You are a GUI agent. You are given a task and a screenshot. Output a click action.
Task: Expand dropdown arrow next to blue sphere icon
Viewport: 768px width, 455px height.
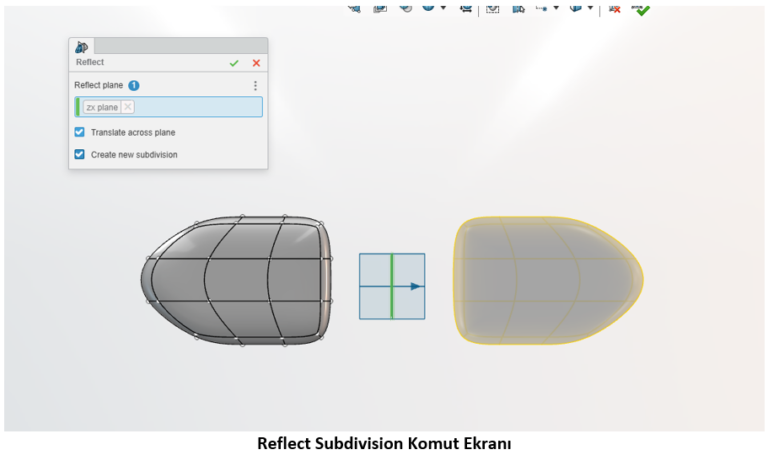(443, 7)
